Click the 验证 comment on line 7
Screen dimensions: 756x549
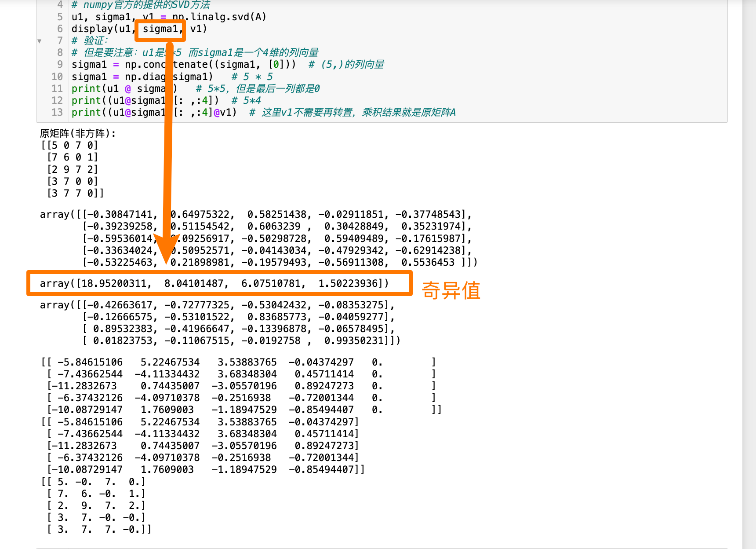click(95, 41)
